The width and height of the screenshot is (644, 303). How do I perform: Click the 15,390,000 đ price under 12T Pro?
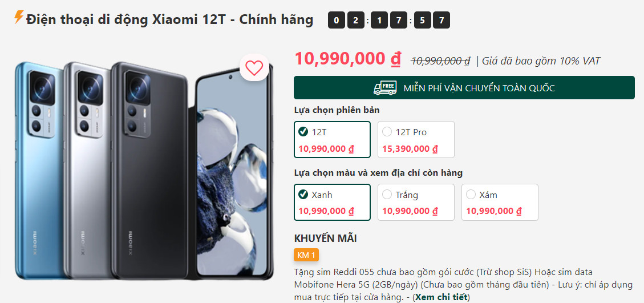coord(410,148)
